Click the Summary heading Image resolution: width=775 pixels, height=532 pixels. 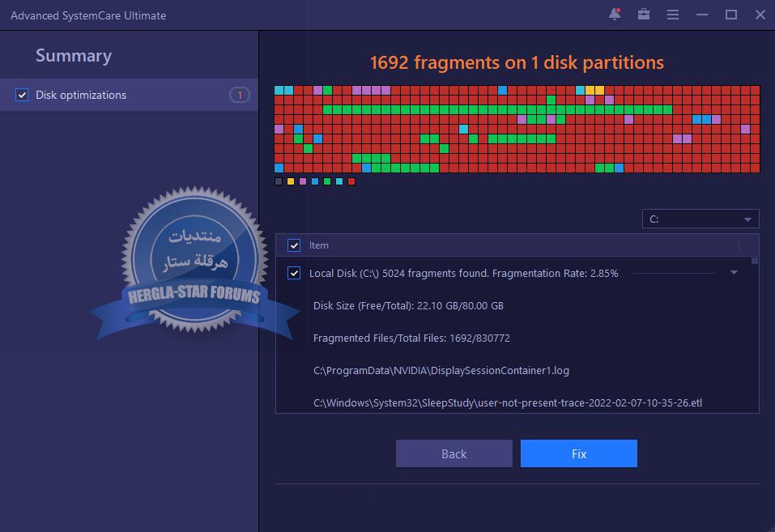click(74, 56)
